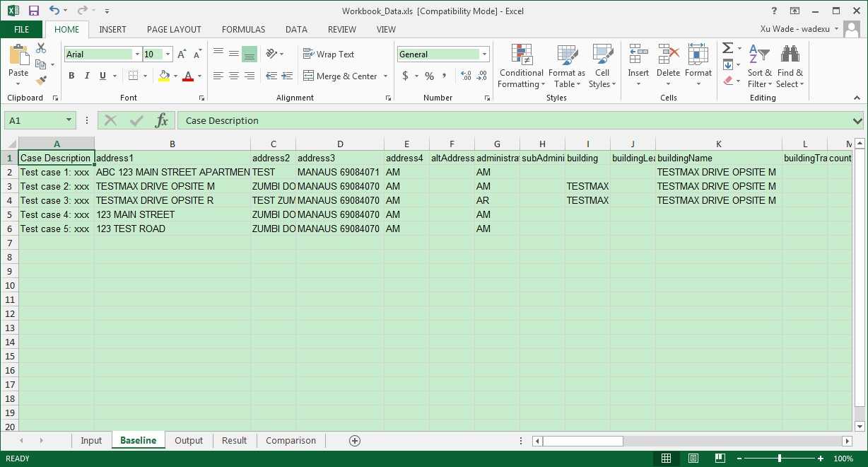
Task: Toggle Bold formatting
Action: pyautogui.click(x=71, y=76)
